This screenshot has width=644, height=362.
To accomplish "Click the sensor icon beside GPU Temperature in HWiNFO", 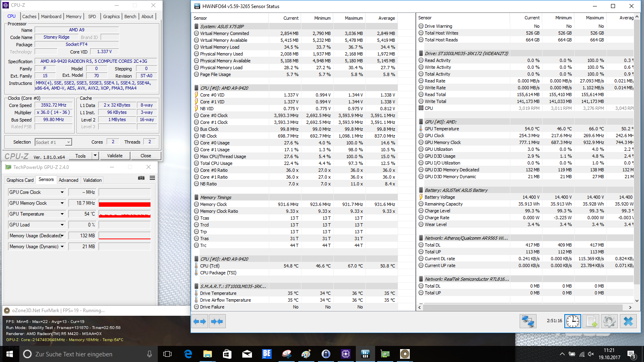I will (x=421, y=129).
